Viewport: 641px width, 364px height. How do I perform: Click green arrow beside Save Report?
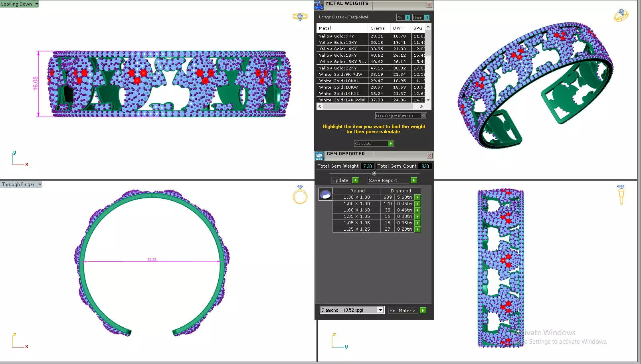click(x=414, y=180)
